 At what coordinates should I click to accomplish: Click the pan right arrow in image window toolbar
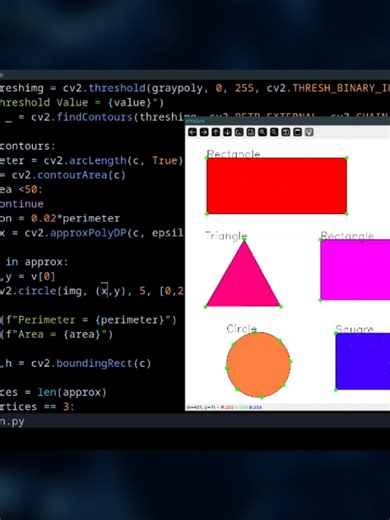pyautogui.click(x=204, y=132)
